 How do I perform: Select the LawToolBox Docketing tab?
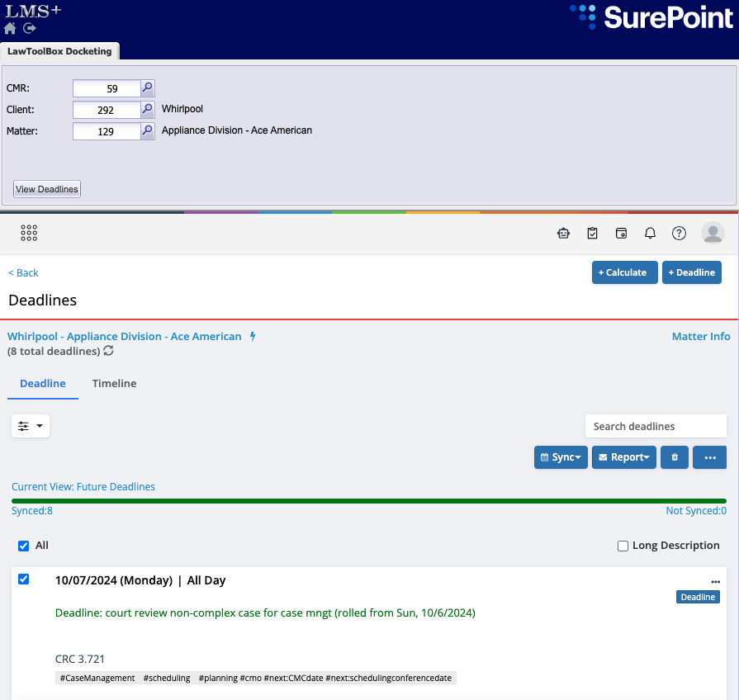59,51
